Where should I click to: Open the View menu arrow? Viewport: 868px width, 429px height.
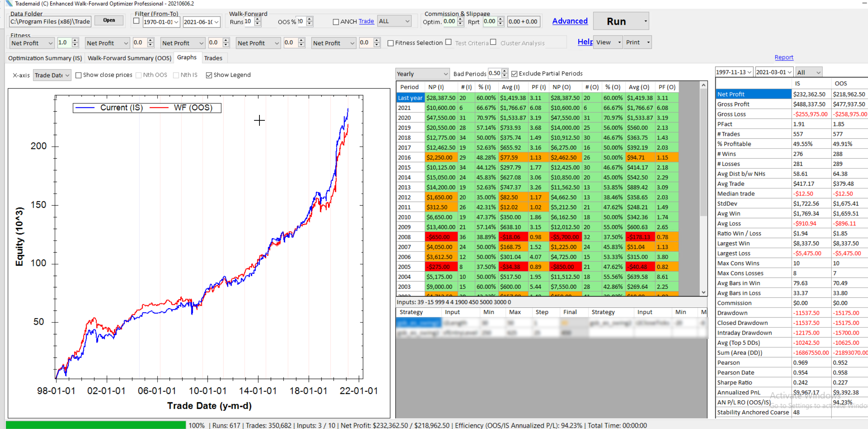click(x=619, y=43)
